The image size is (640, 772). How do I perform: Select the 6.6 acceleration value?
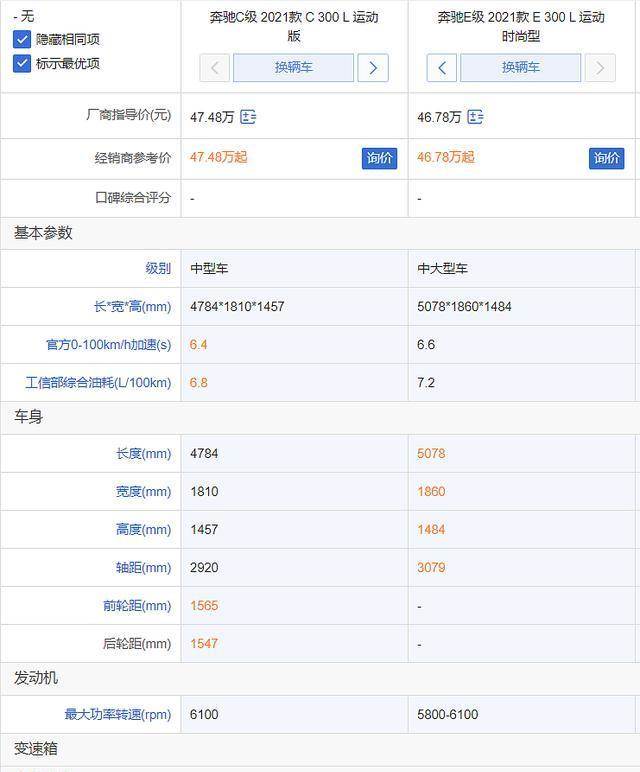tap(426, 345)
